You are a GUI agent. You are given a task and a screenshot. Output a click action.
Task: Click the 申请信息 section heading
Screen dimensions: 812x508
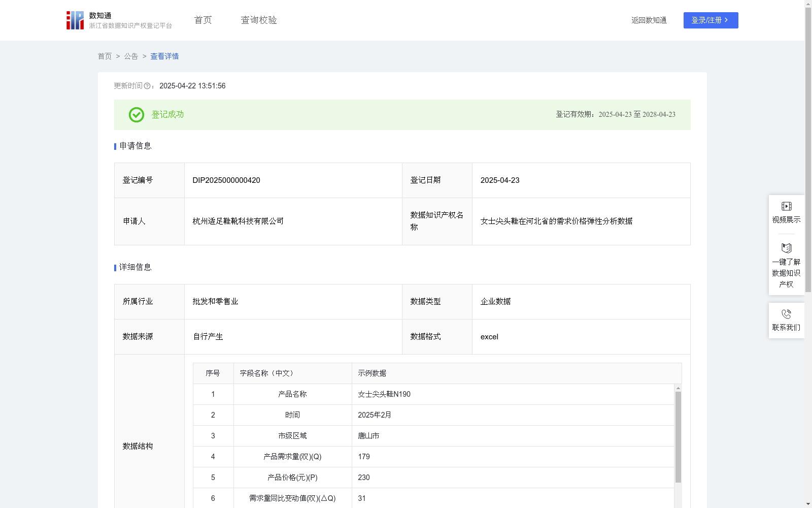coord(136,146)
